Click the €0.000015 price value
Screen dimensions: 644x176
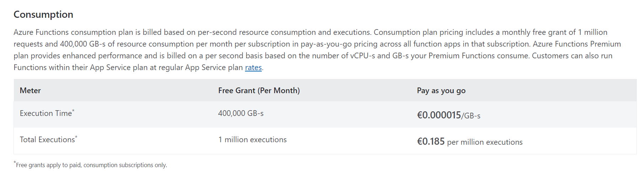click(x=439, y=115)
